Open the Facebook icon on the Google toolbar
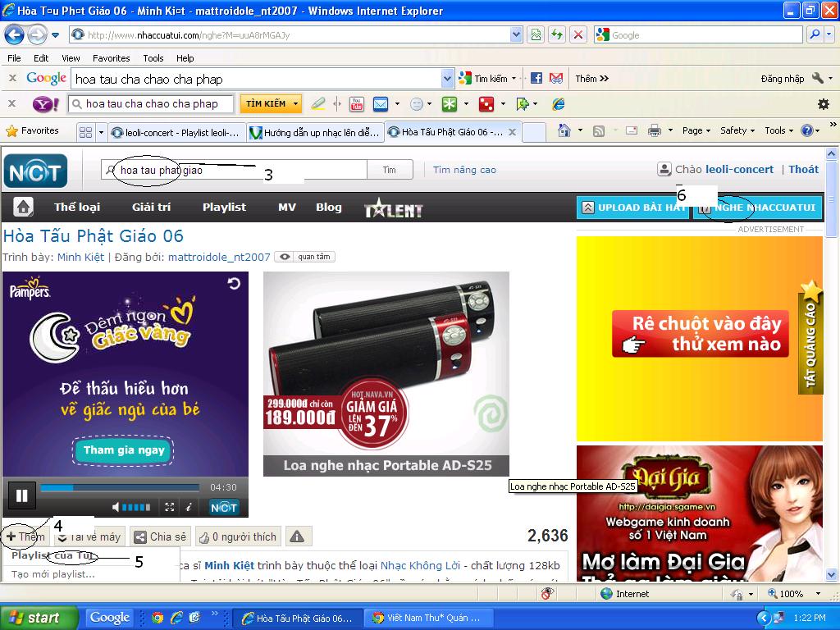The image size is (840, 630). pyautogui.click(x=536, y=78)
